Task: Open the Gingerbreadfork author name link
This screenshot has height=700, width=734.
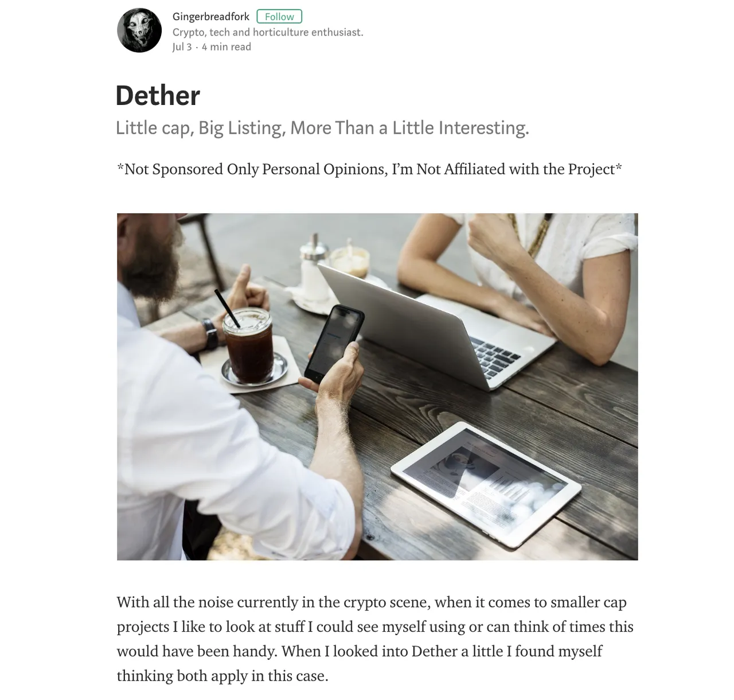Action: coord(211,17)
